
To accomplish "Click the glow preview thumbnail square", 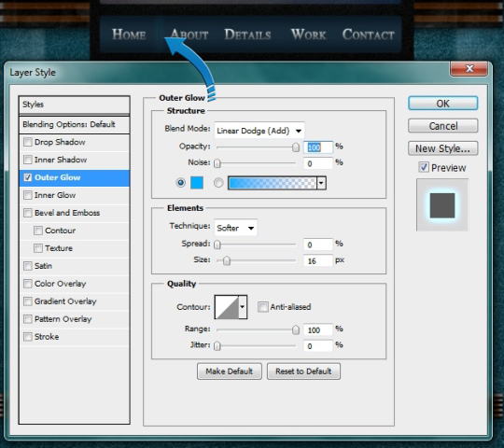I will tap(442, 205).
